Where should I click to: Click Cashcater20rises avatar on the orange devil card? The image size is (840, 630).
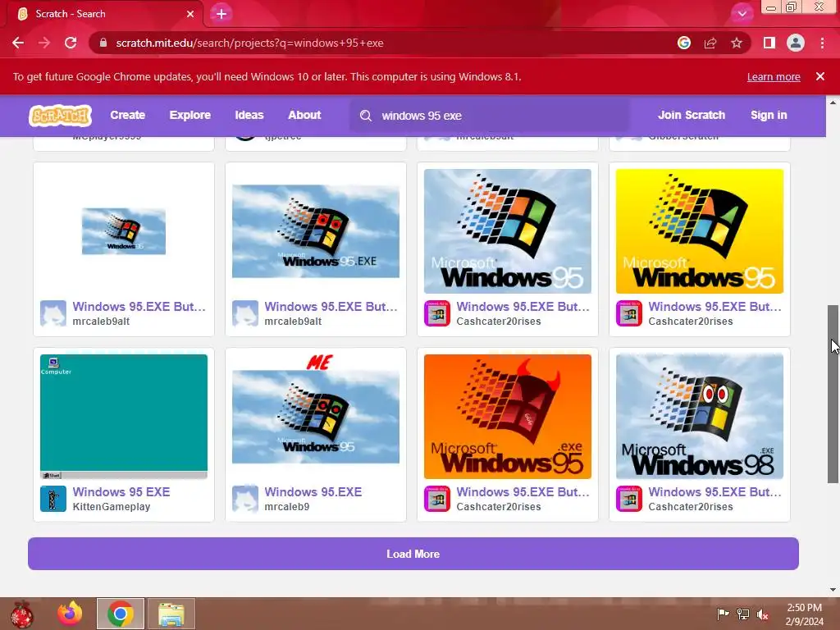pos(437,499)
